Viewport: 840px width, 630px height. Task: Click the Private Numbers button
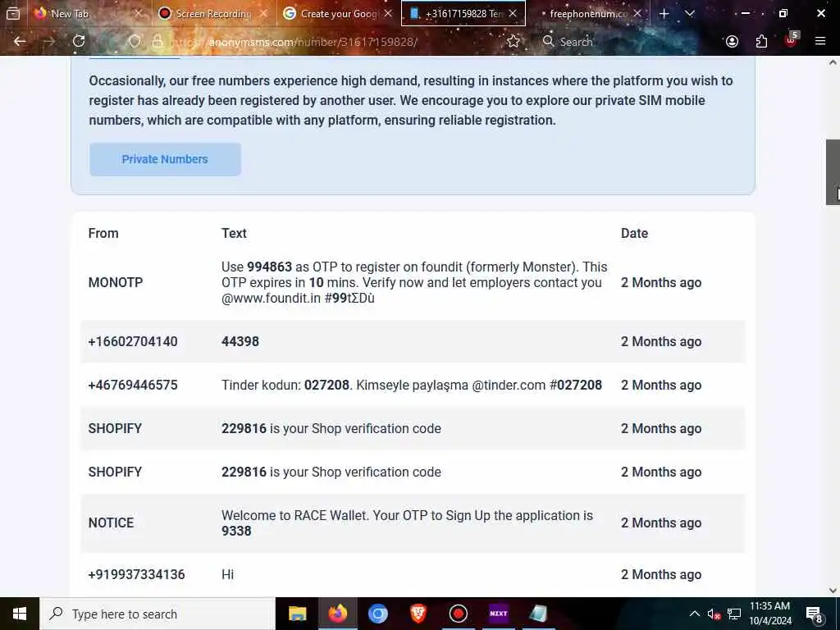click(165, 159)
